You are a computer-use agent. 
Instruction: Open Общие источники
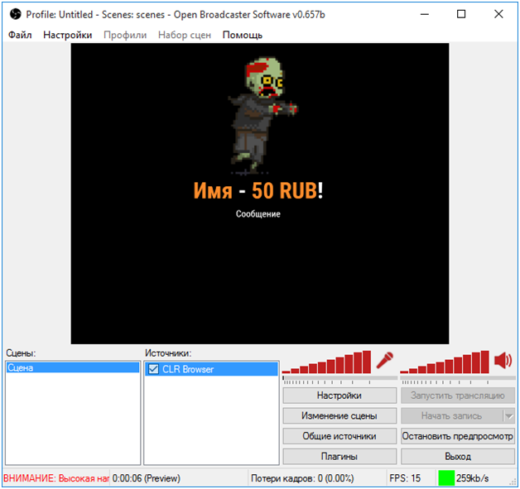[339, 436]
